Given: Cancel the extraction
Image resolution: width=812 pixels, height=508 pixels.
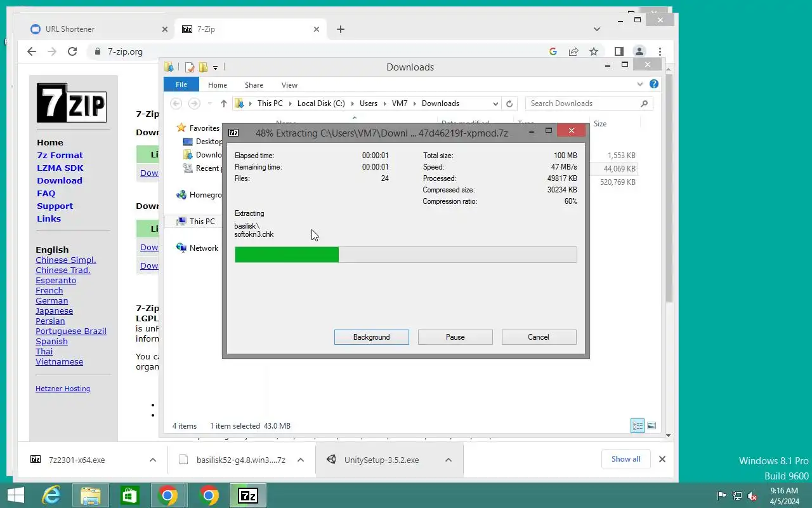Looking at the screenshot, I should (x=539, y=337).
